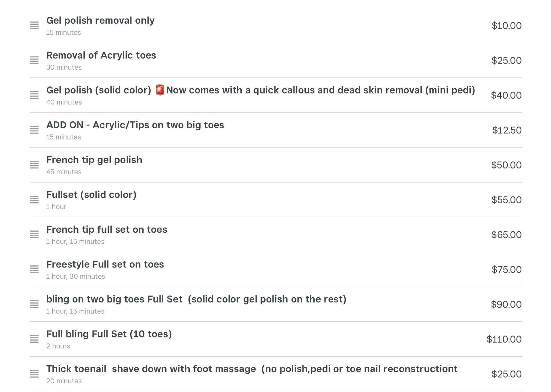This screenshot has width=551, height=392.
Task: Click the $12.50 add-on price
Action: [x=507, y=130]
